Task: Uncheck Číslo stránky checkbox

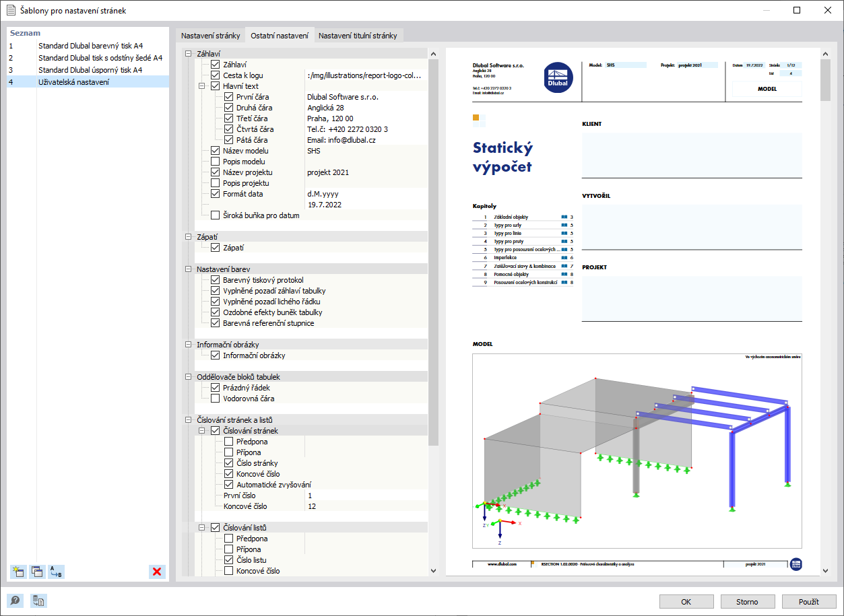Action: (x=229, y=463)
